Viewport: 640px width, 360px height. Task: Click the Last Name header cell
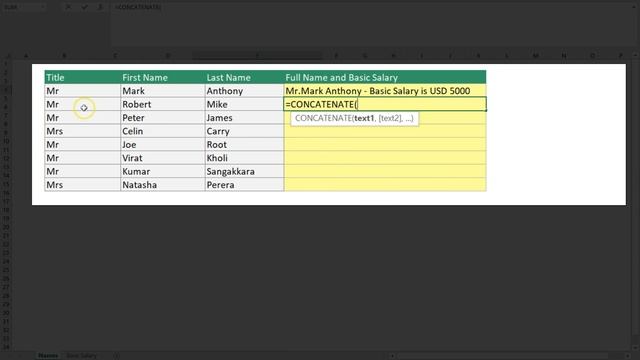(x=244, y=77)
